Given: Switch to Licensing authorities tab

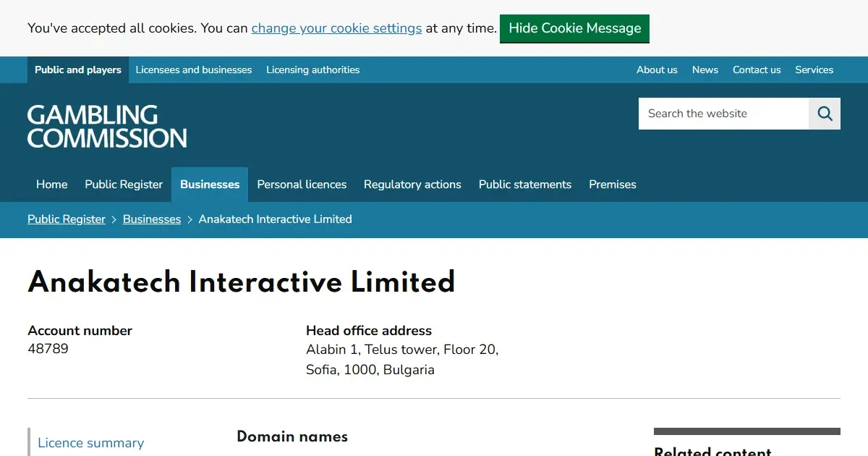Looking at the screenshot, I should [312, 69].
